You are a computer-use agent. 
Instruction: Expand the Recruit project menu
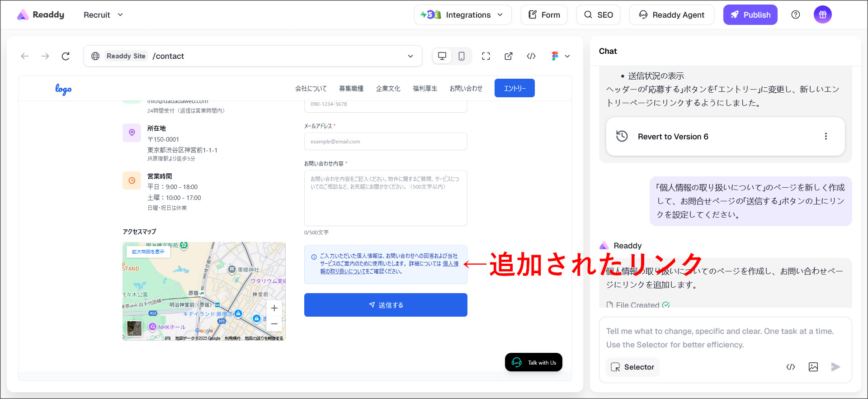pyautogui.click(x=103, y=15)
